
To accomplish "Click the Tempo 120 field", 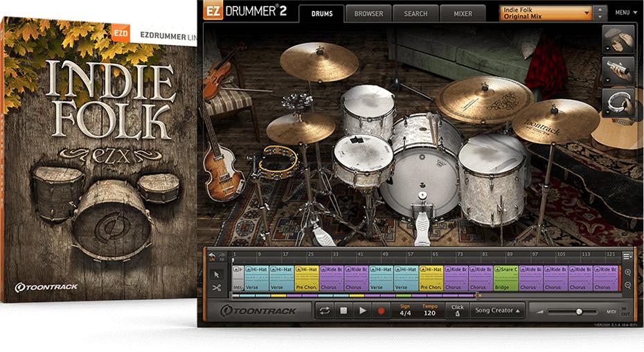I will point(429,313).
